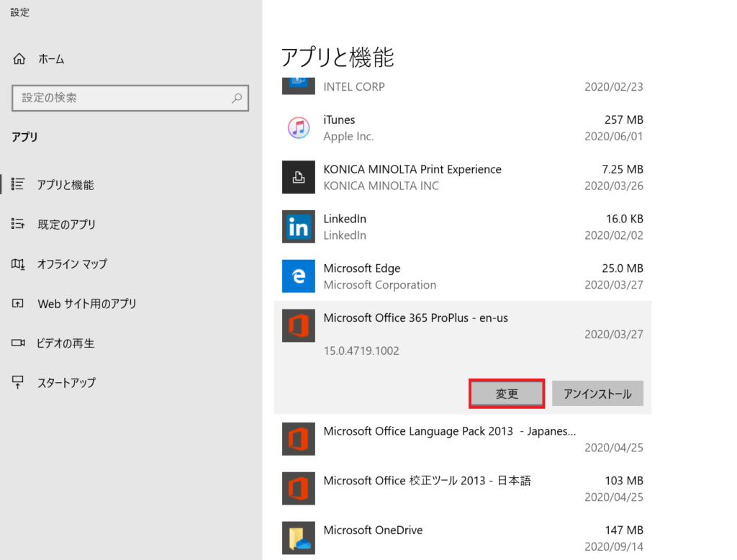Select KONICA MINOLTA Print Experience entry name
The image size is (737, 560).
tap(412, 169)
